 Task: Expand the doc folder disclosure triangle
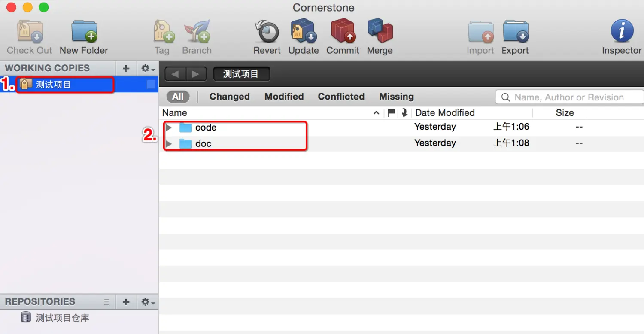[169, 144]
